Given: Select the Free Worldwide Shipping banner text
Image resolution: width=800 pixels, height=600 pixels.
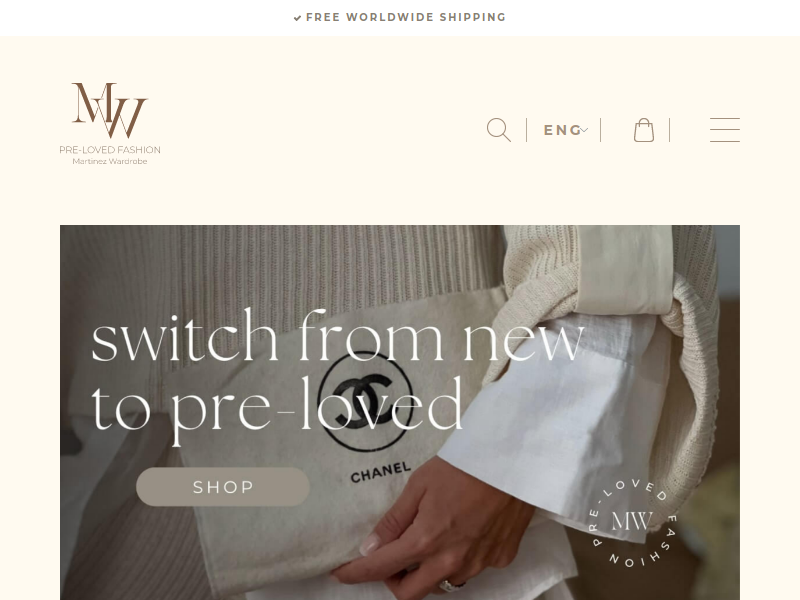Looking at the screenshot, I should point(406,17).
